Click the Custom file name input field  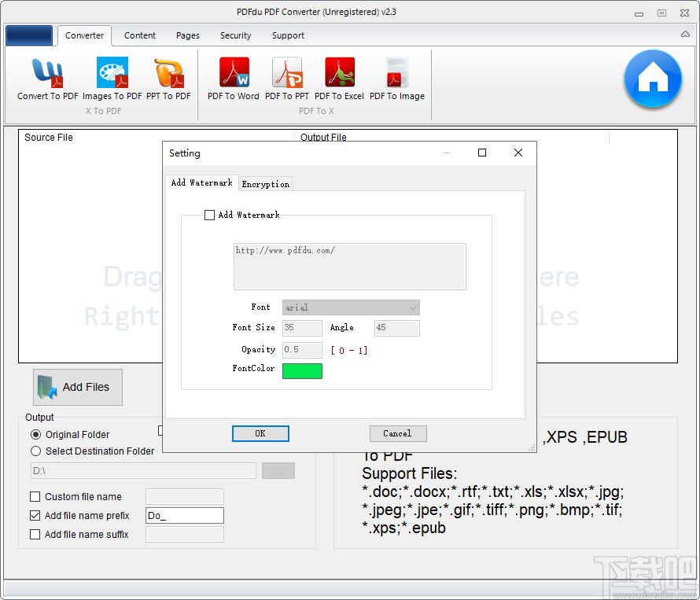click(184, 496)
